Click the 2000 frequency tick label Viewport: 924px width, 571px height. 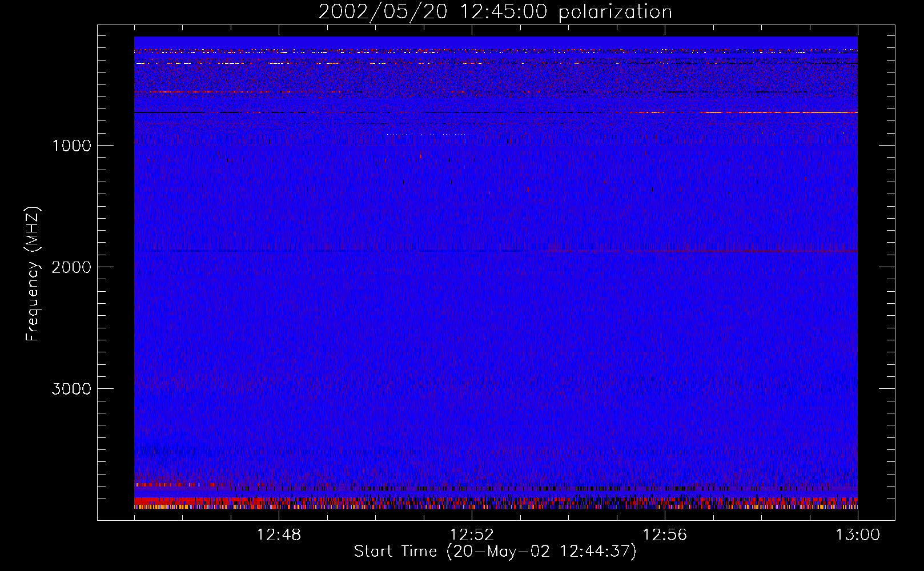click(71, 267)
